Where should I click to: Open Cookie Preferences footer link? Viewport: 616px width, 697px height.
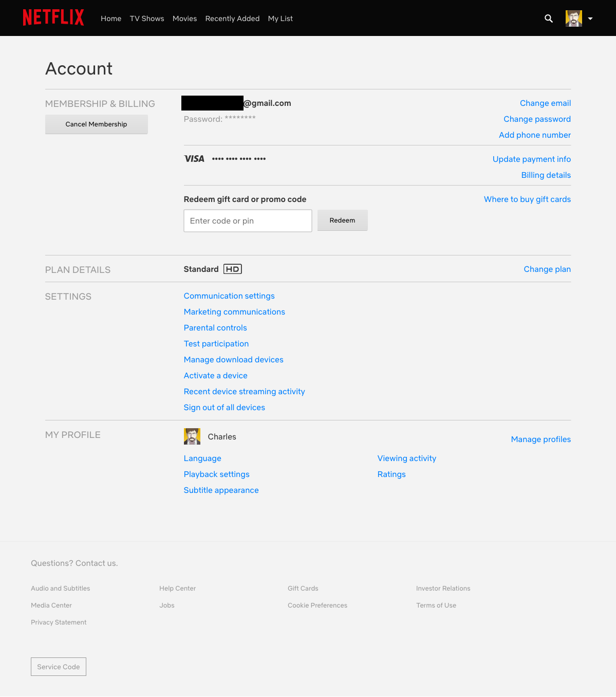(318, 606)
